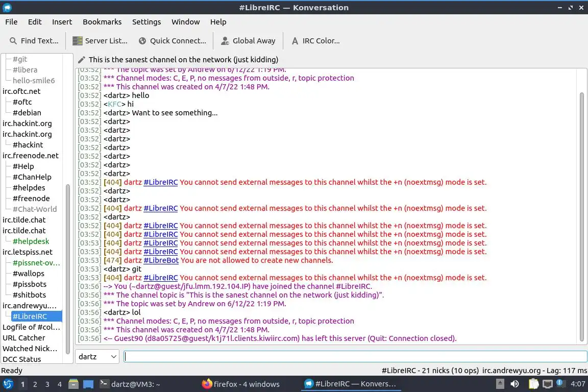Select the #hackint channel
The image size is (588, 392).
coord(28,145)
